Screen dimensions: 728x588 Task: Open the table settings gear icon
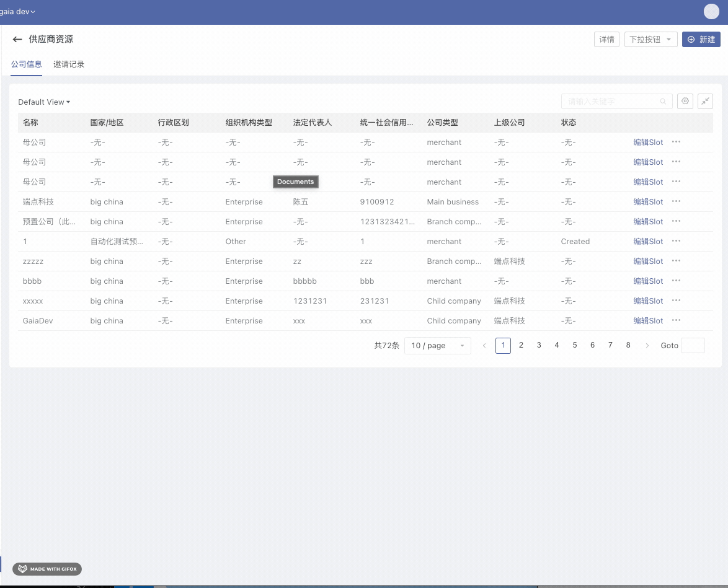click(685, 101)
